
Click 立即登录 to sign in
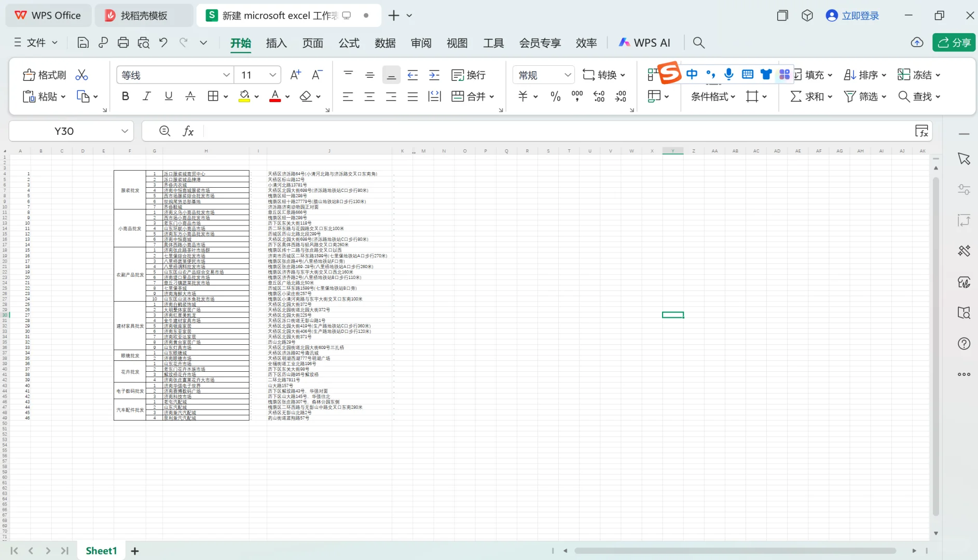pyautogui.click(x=852, y=16)
